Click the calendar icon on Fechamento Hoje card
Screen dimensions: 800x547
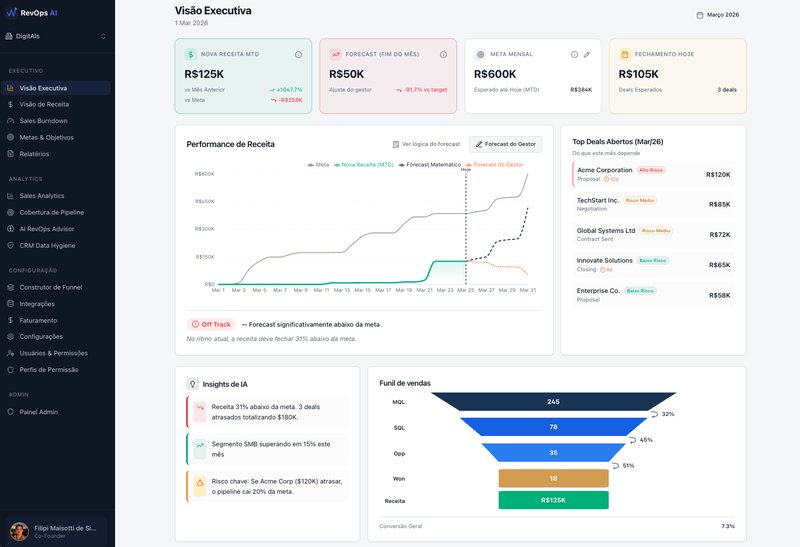point(625,54)
